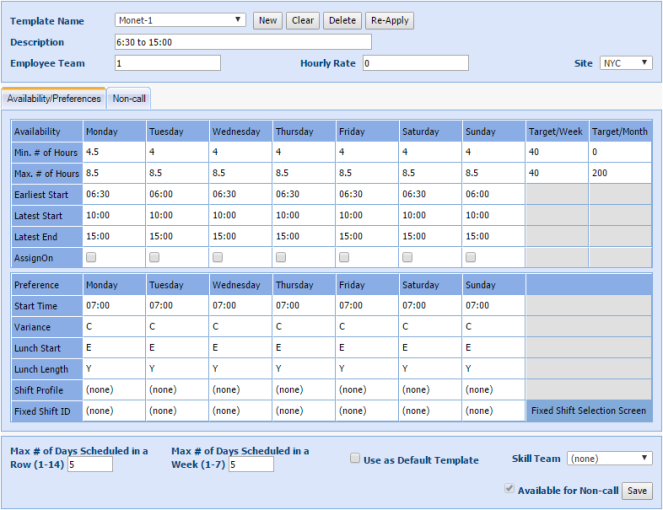Enable the Sunday AssignOn checkbox
This screenshot has width=663, height=510.
coord(470,257)
